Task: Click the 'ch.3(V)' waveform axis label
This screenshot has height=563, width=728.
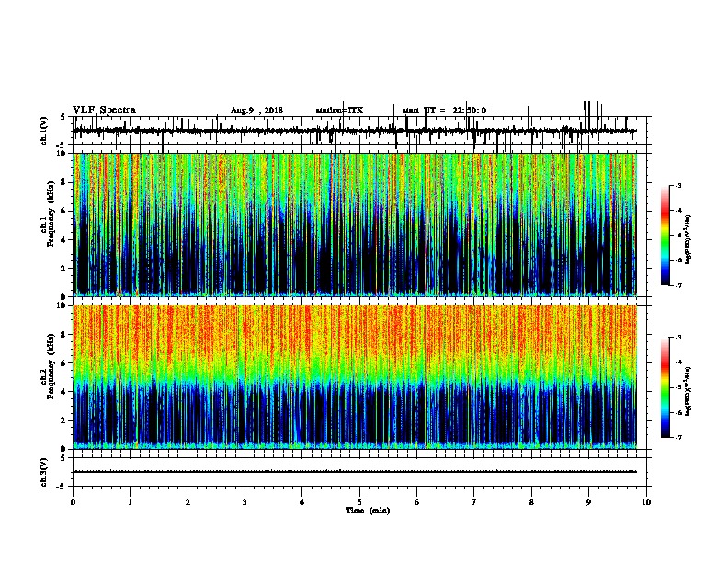Action: (44, 472)
